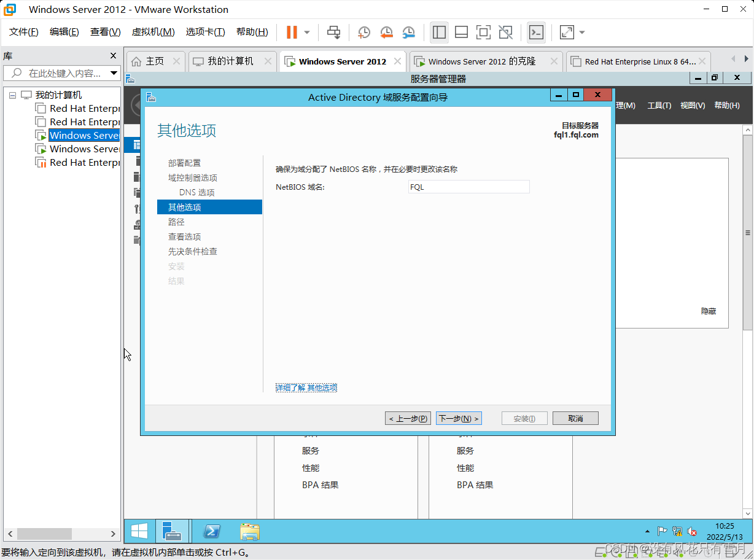Viewport: 754px width, 560px height.
Task: Open the 虚拟机(M) menu
Action: [154, 32]
